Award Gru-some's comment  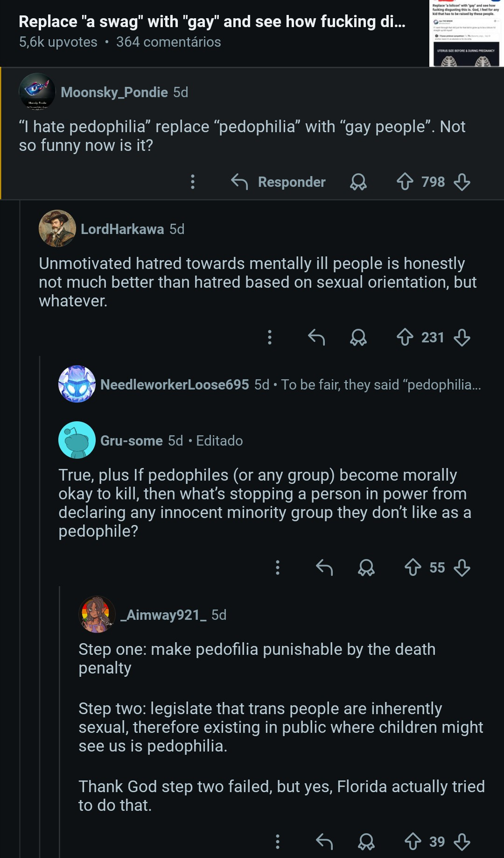(366, 567)
